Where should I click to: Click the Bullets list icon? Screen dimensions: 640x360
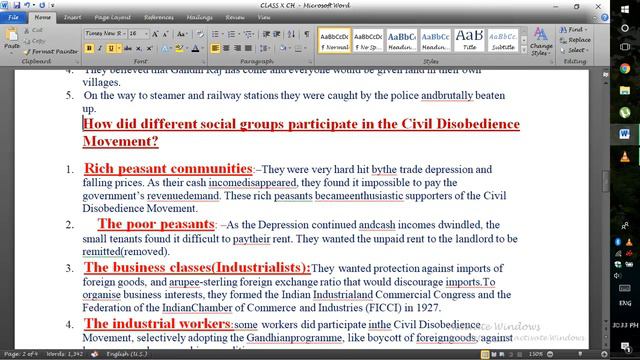point(215,34)
